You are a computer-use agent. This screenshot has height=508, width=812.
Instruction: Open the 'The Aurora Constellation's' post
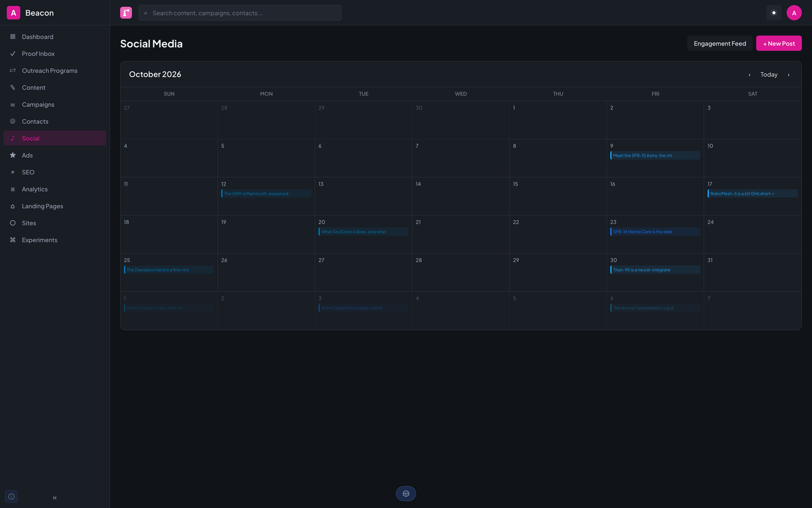tap(655, 308)
